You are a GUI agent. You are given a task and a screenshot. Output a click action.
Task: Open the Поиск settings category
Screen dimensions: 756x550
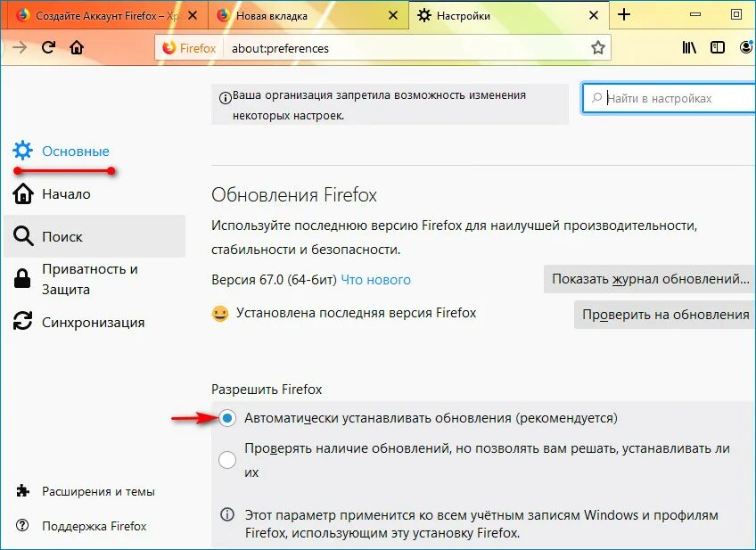tap(94, 236)
